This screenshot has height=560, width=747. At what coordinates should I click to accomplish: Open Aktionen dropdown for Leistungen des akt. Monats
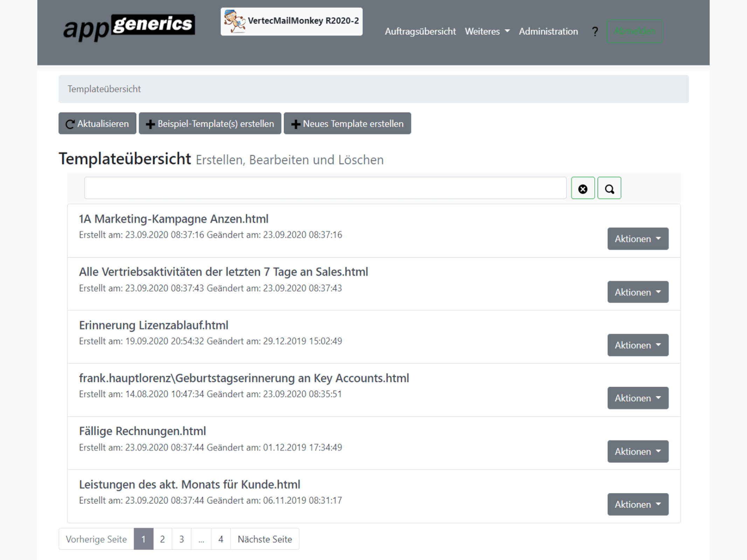[637, 504]
